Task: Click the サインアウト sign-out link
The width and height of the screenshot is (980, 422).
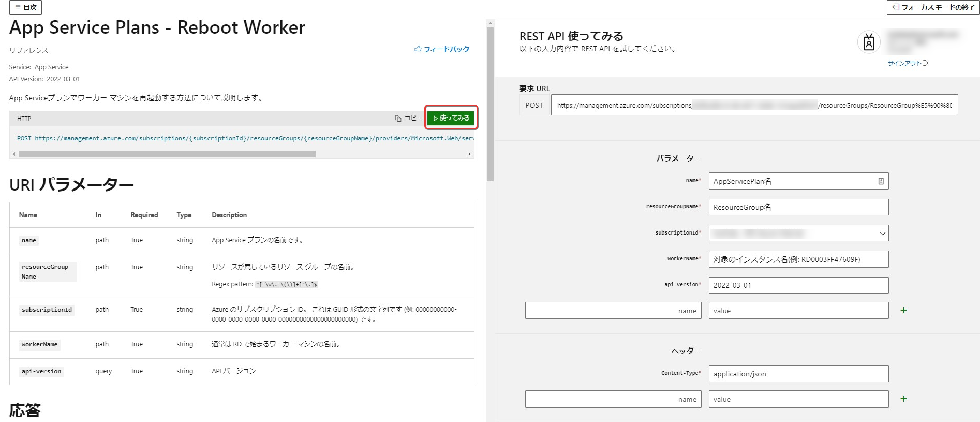Action: 908,63
